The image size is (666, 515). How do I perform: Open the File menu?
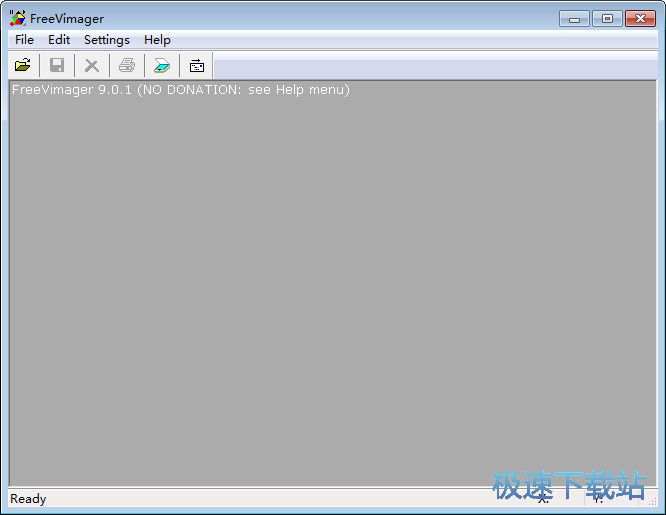[x=24, y=40]
